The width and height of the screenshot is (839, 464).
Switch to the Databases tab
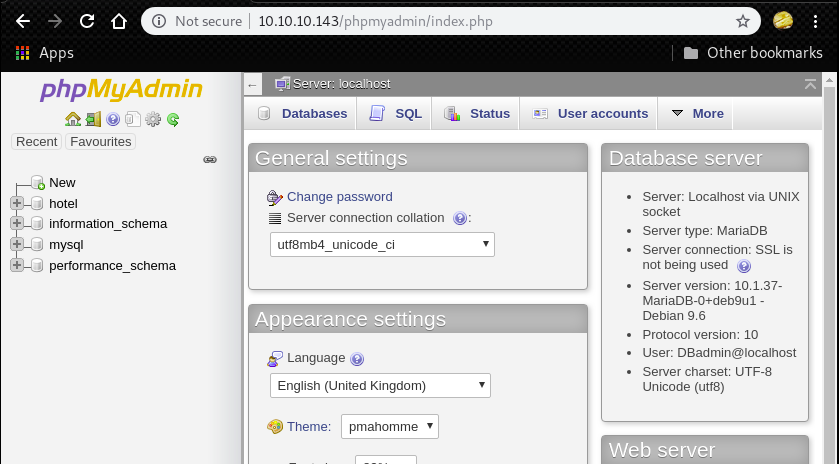[x=302, y=114]
